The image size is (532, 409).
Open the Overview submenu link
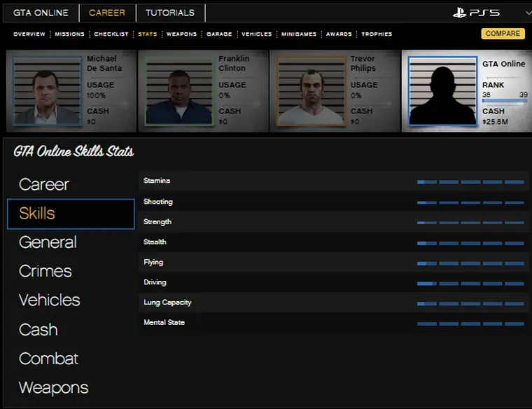pyautogui.click(x=29, y=34)
